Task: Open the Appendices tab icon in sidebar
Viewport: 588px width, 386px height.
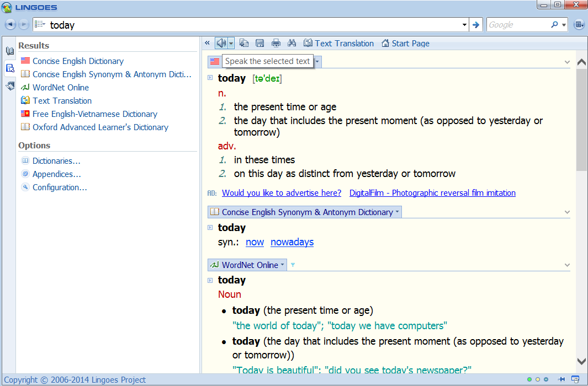Action: click(10, 86)
